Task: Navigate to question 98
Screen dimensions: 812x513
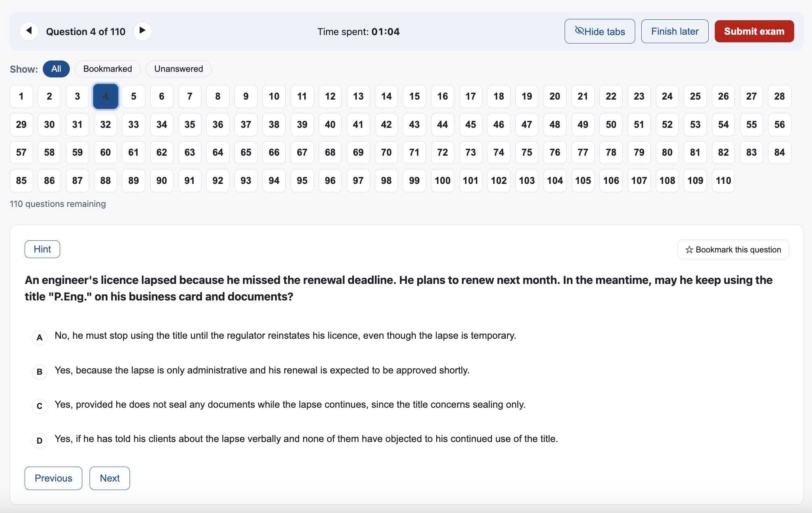Action: 386,181
